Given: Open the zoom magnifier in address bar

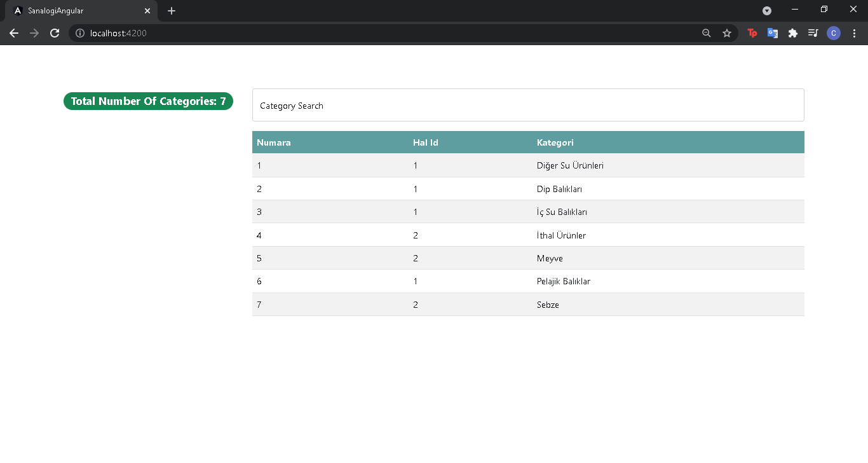Looking at the screenshot, I should 706,33.
